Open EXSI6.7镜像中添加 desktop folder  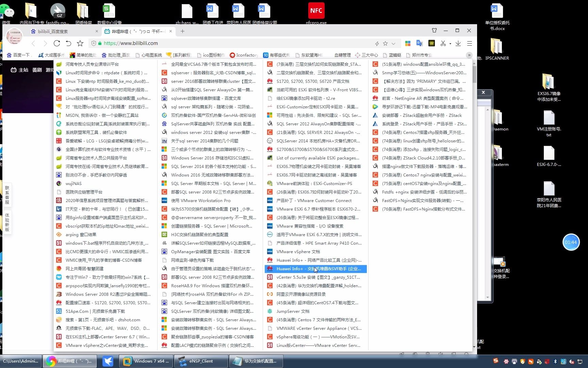pyautogui.click(x=549, y=87)
